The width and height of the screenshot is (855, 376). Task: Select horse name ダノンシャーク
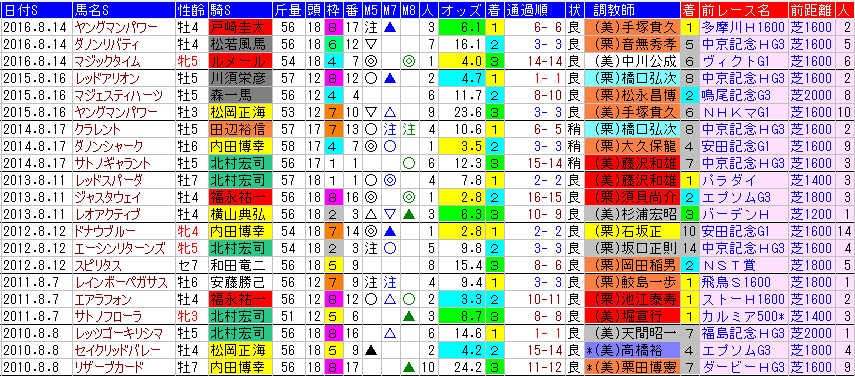(x=108, y=146)
